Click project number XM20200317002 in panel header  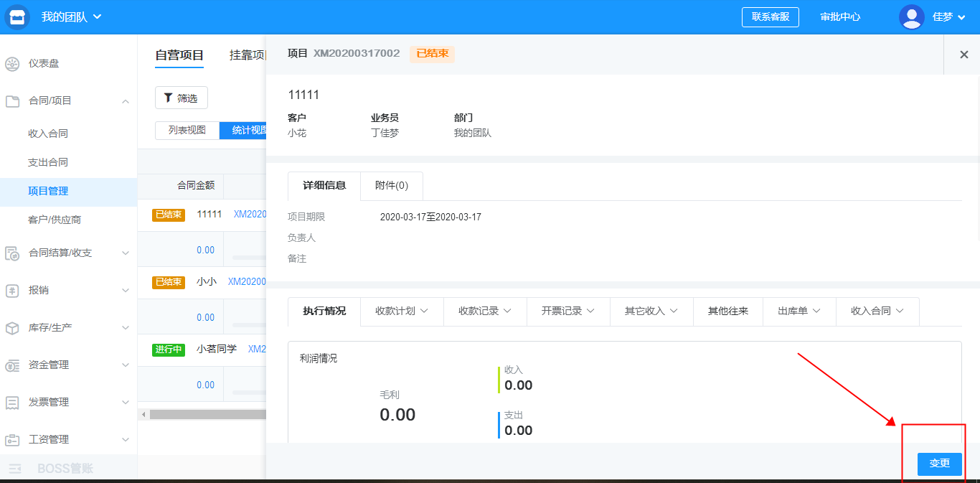click(357, 53)
